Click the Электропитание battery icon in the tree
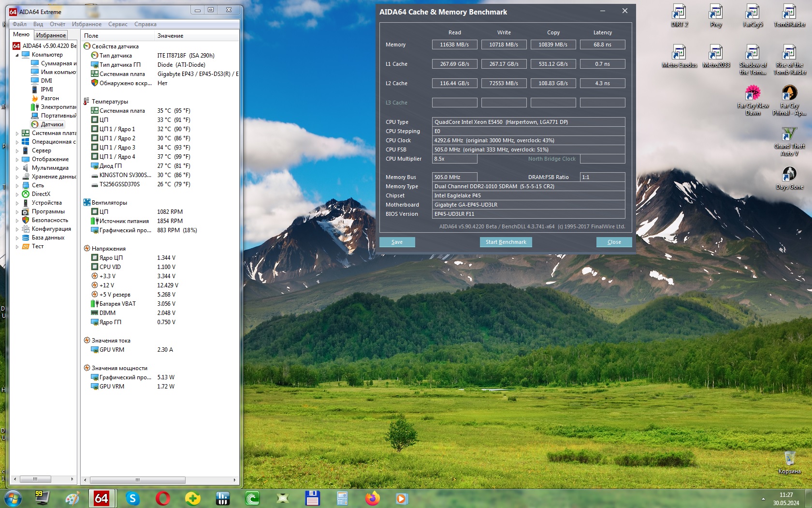The width and height of the screenshot is (812, 508). pos(35,107)
